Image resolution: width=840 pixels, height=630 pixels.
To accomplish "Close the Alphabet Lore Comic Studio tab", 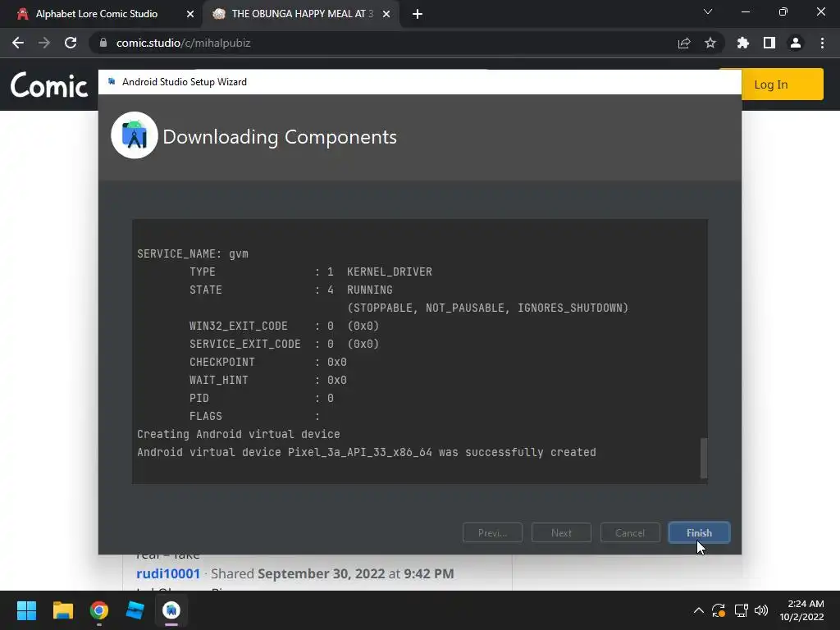I will click(x=189, y=14).
